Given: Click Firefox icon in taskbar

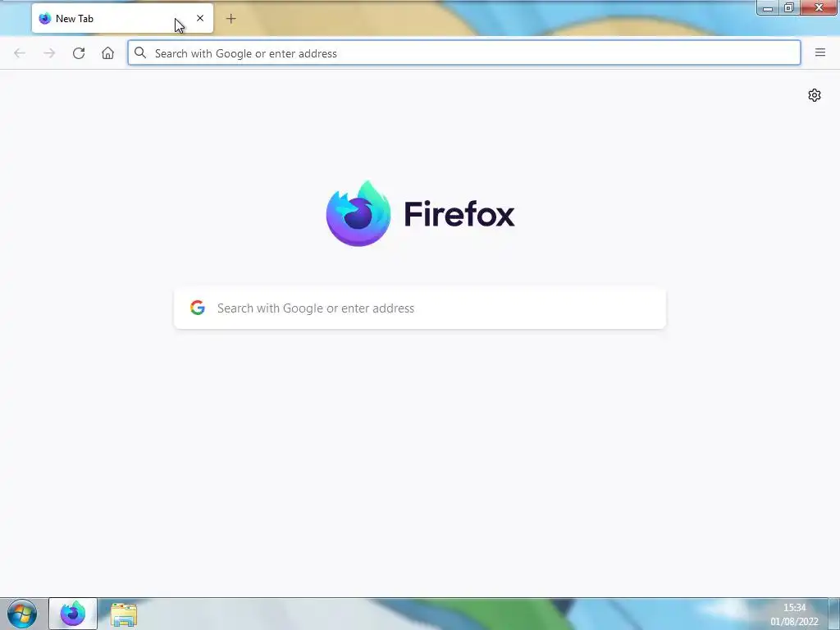Looking at the screenshot, I should point(73,614).
